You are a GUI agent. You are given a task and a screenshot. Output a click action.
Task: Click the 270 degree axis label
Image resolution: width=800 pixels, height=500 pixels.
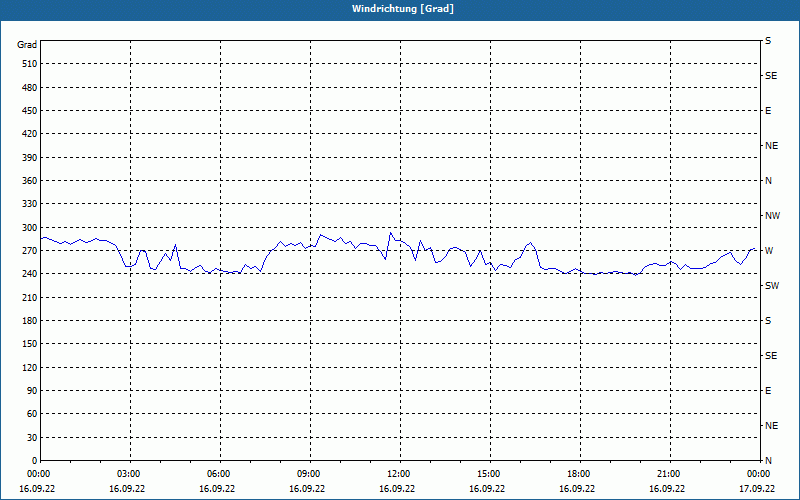click(30, 251)
